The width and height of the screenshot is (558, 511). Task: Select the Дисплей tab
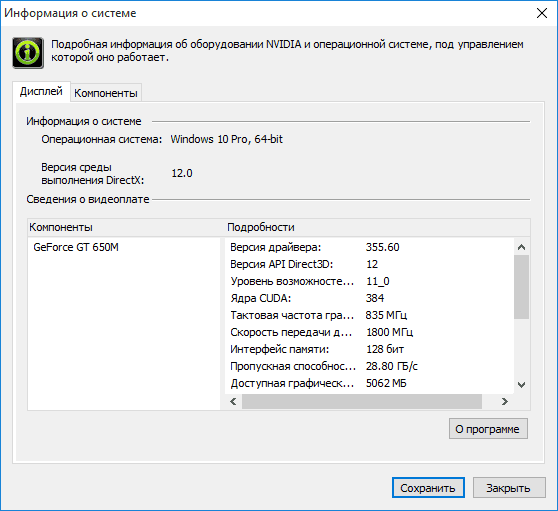41,91
